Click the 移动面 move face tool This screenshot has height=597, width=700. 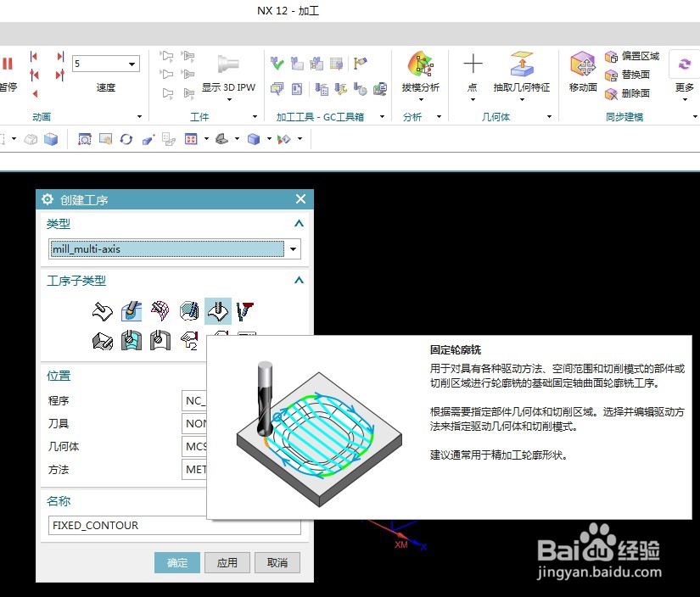tap(583, 71)
